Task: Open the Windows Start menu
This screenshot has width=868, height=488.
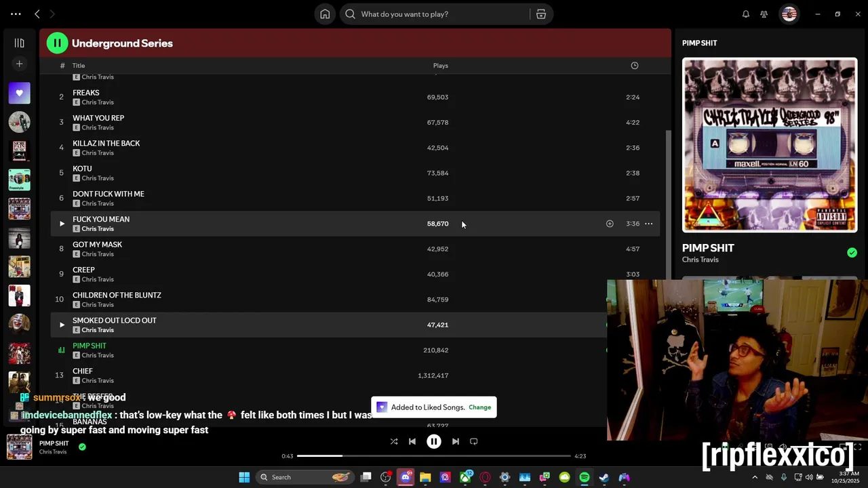Action: pos(244,477)
